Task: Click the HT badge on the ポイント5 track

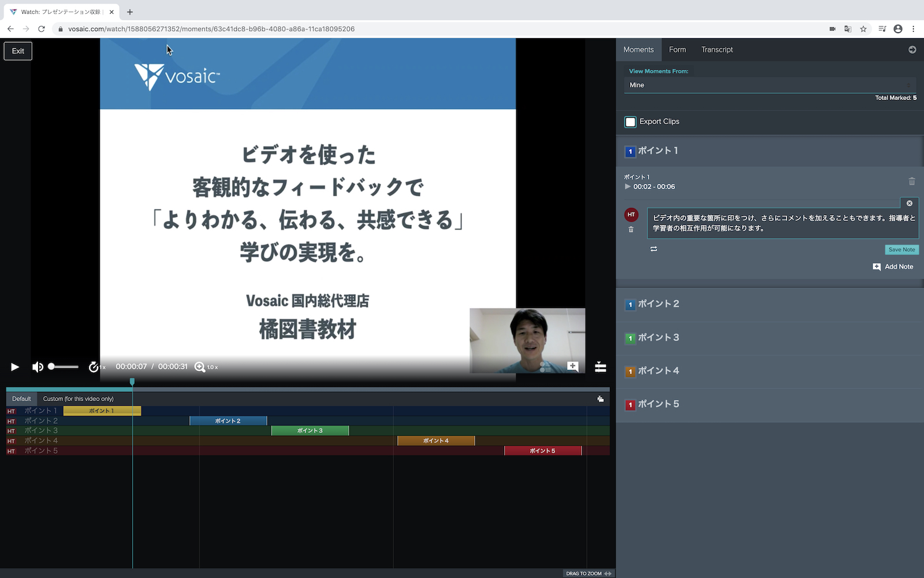Action: (11, 451)
